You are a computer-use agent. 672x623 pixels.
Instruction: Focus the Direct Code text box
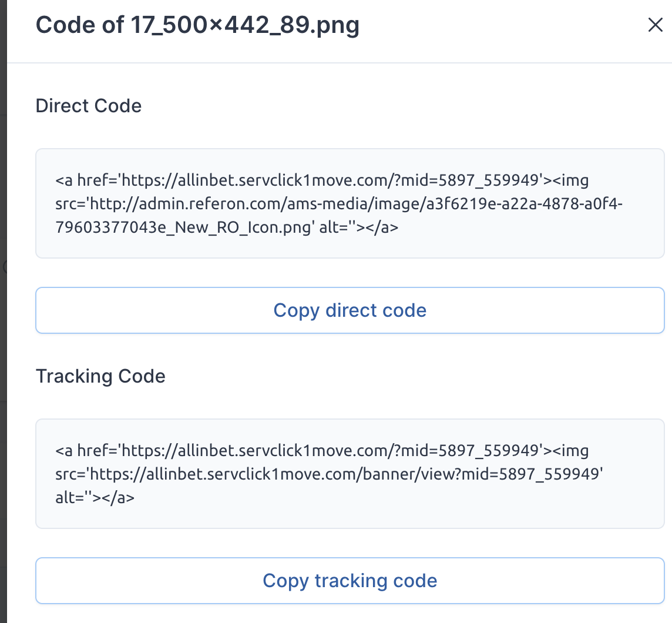(x=350, y=203)
